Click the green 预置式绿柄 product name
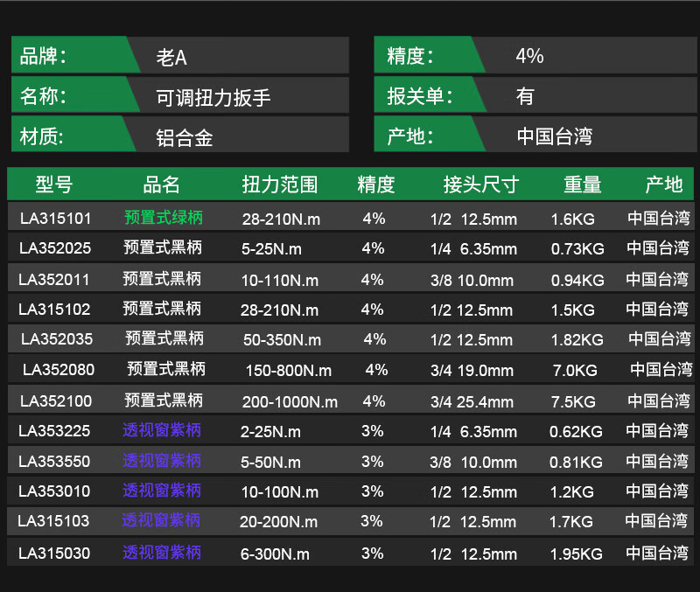This screenshot has width=700, height=592. [164, 218]
